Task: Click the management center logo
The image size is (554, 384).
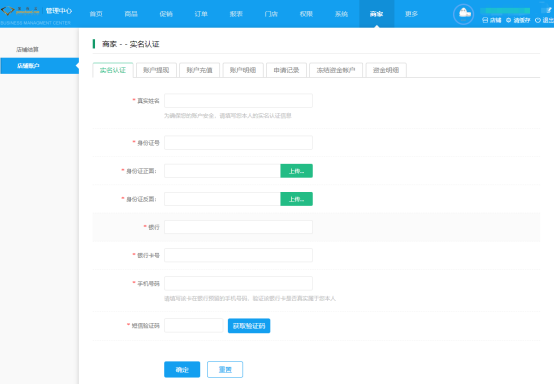Action: coord(20,11)
